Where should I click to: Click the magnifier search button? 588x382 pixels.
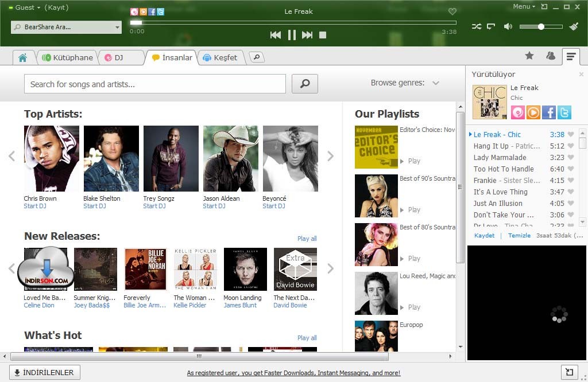(x=305, y=84)
